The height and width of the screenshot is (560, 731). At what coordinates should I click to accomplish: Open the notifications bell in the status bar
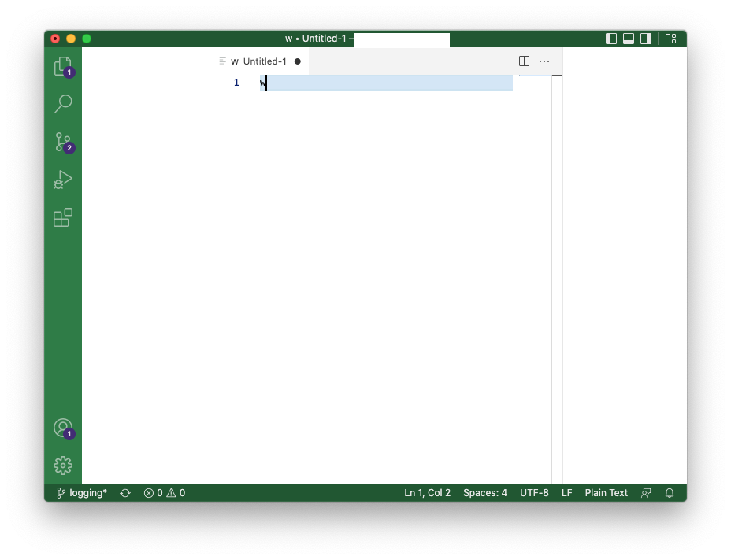tap(669, 492)
